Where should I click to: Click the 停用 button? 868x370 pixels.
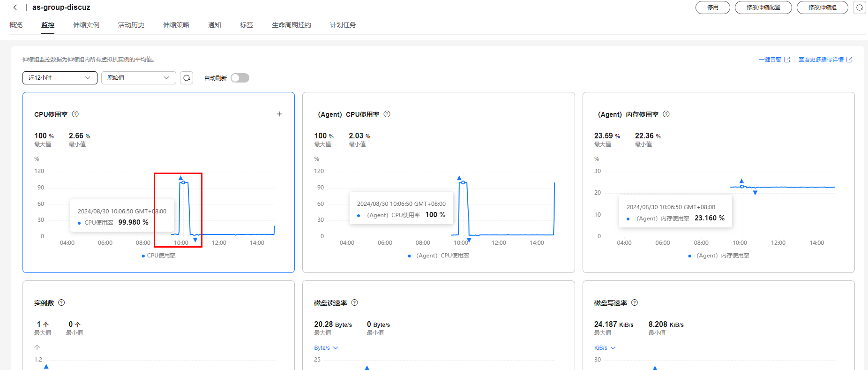713,8
